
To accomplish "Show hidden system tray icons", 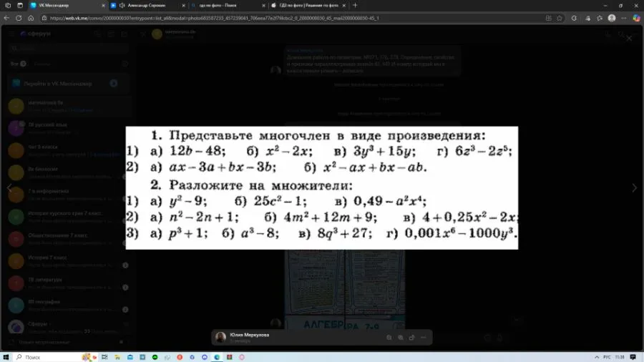I will point(597,357).
